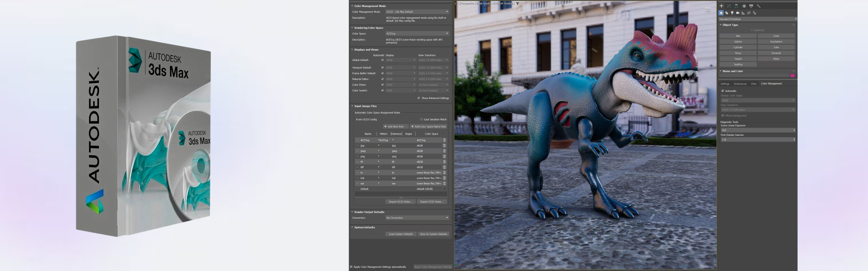868x271 pixels.
Task: Create a Teapot primitive
Action: coord(738,59)
